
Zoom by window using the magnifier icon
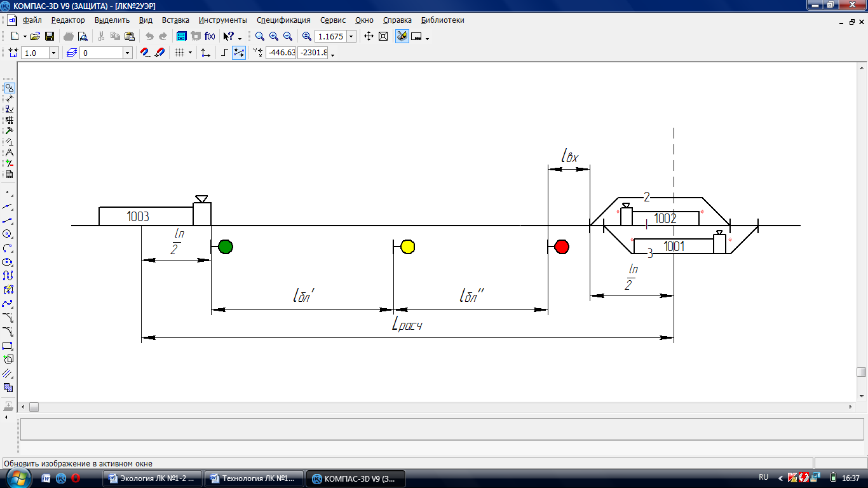click(259, 37)
